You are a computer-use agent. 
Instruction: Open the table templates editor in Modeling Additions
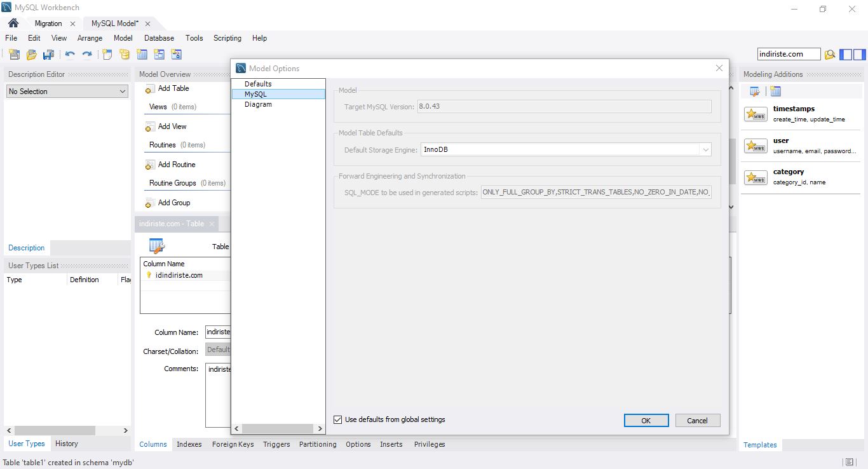[755, 92]
